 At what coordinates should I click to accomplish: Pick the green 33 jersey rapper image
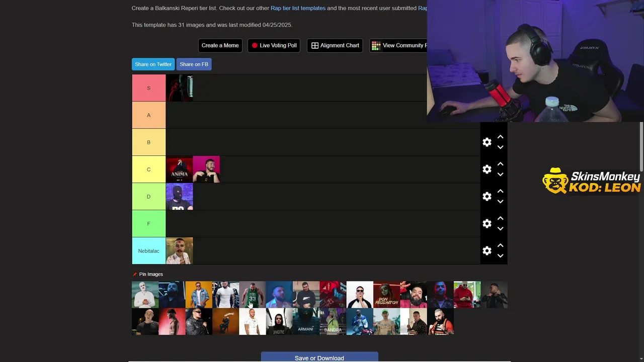click(x=253, y=295)
